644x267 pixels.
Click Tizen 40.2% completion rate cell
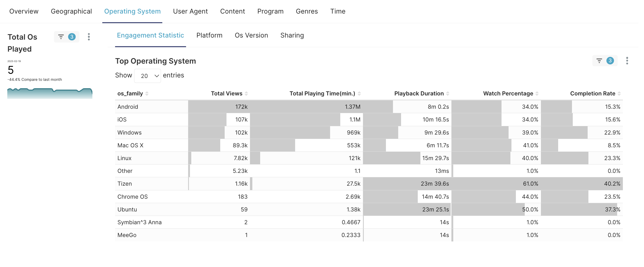(582, 184)
